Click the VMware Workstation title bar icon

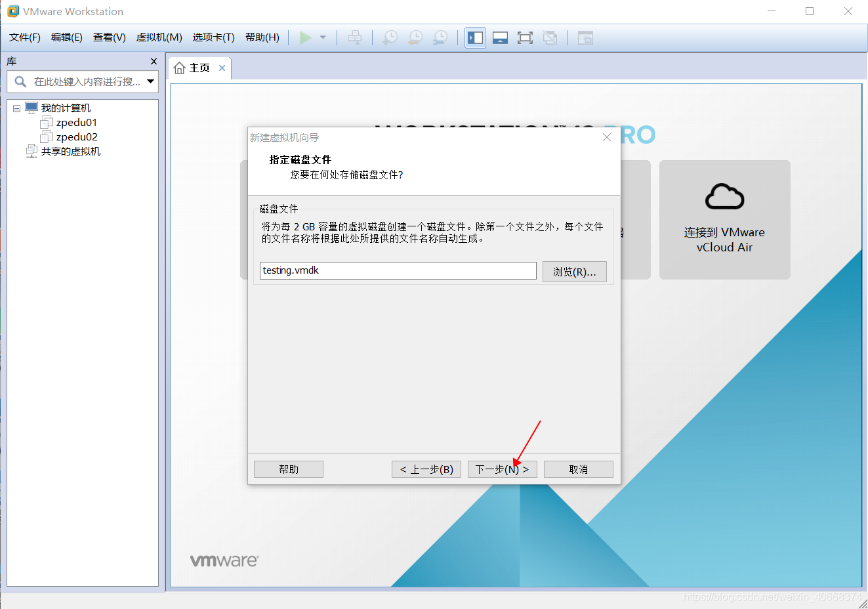pos(13,11)
